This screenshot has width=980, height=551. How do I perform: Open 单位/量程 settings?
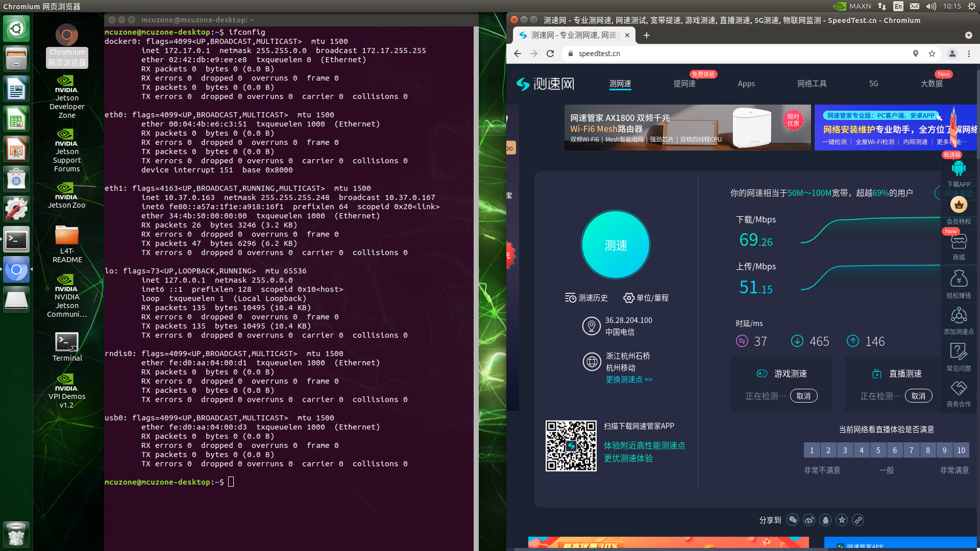coord(646,298)
